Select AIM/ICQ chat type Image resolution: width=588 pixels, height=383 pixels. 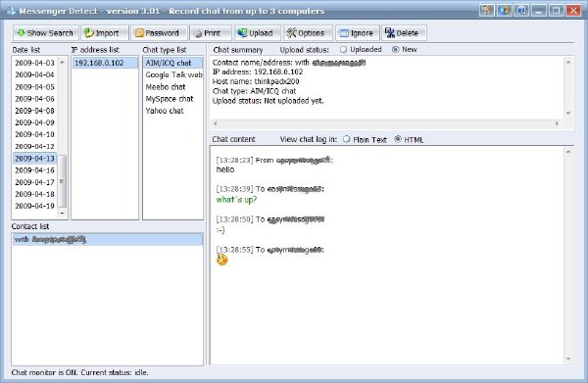[172, 63]
